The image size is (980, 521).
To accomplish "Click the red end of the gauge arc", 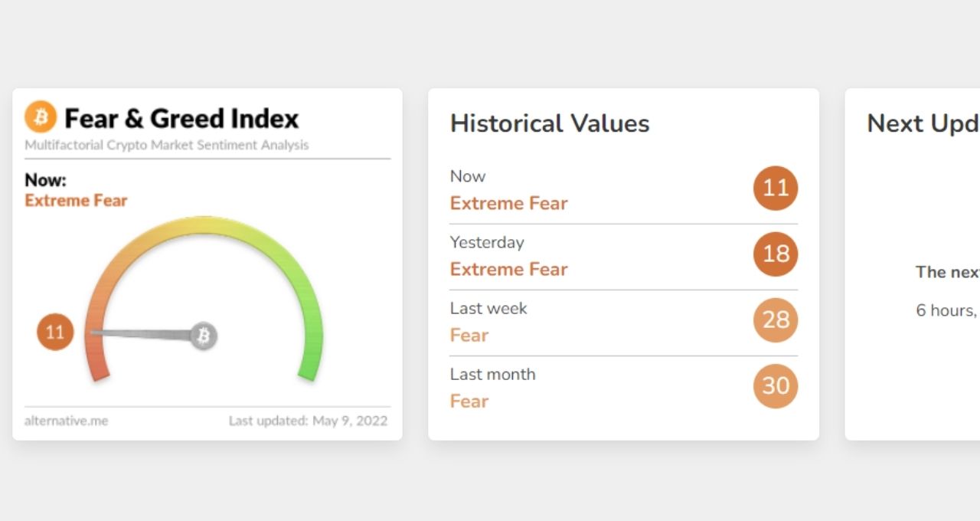I will (x=100, y=372).
